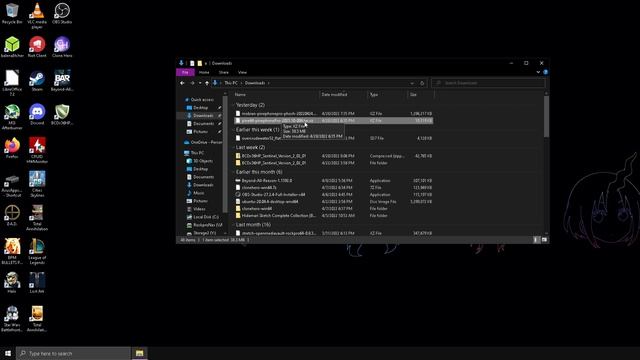Collapse the Earlier this month (6) group
The width and height of the screenshot is (640, 360).
click(234, 172)
